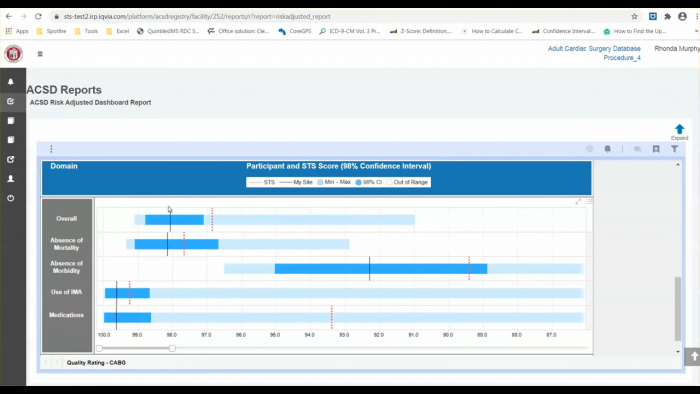Click the report toolbar bell icon
The height and width of the screenshot is (394, 700).
click(x=608, y=149)
